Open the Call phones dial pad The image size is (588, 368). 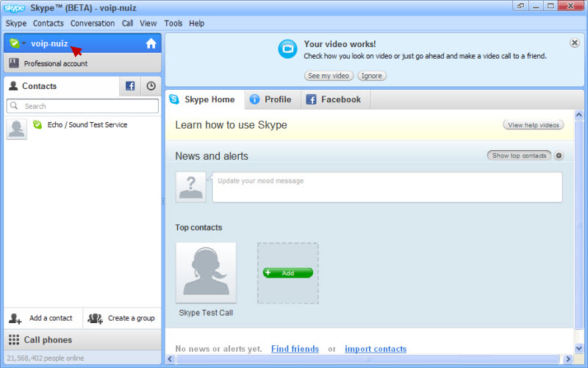click(82, 340)
